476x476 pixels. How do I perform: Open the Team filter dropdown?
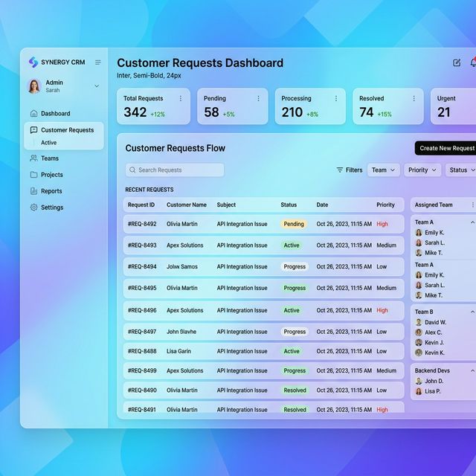coord(384,170)
